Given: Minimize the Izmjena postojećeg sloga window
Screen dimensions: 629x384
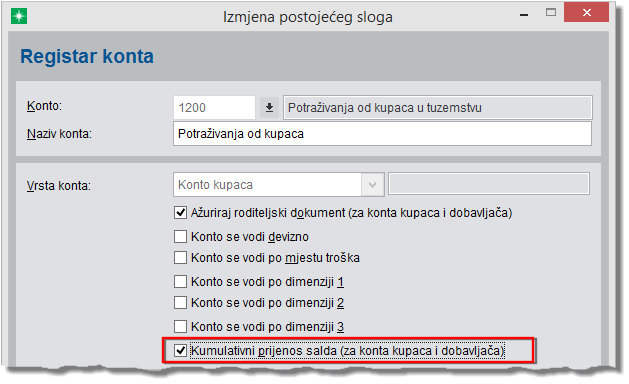Looking at the screenshot, I should coord(524,14).
